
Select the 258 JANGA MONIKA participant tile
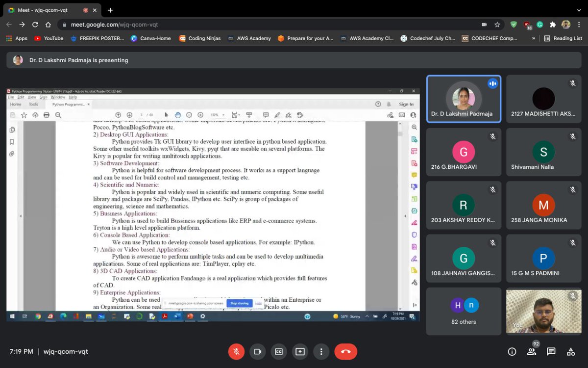[x=543, y=205]
